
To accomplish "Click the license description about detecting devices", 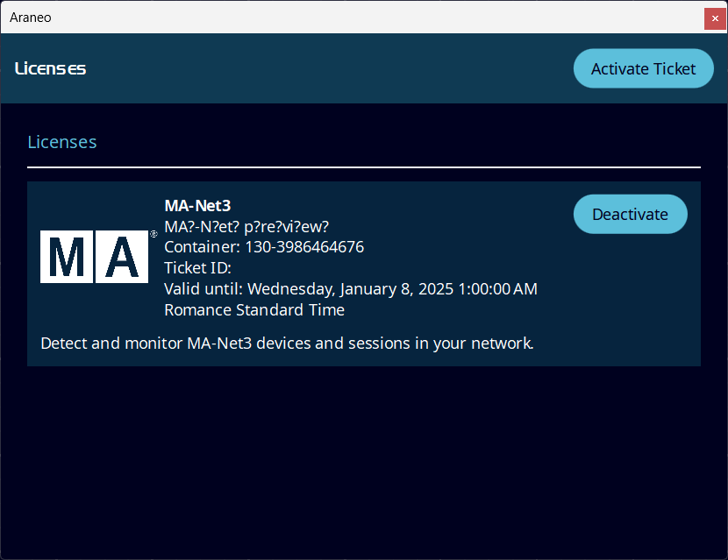I will (x=287, y=343).
